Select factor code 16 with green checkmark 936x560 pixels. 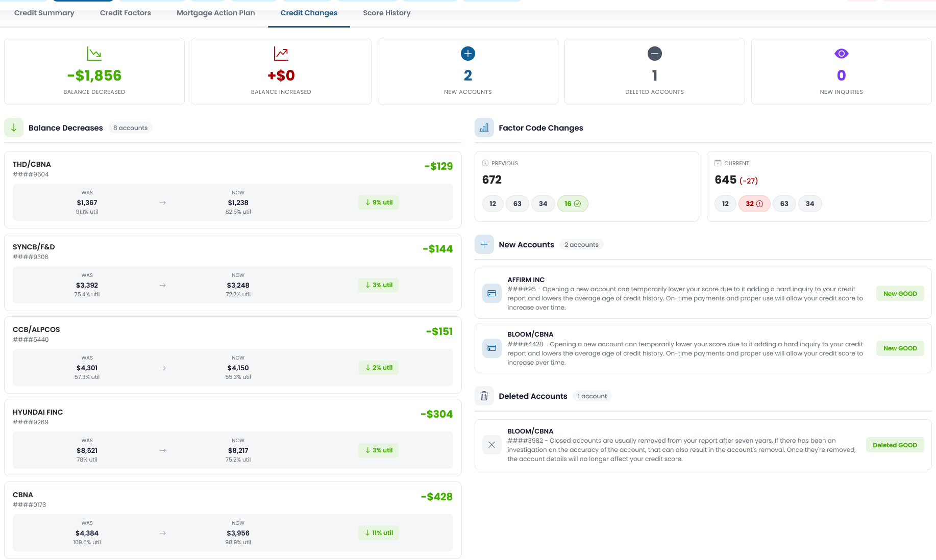click(573, 203)
